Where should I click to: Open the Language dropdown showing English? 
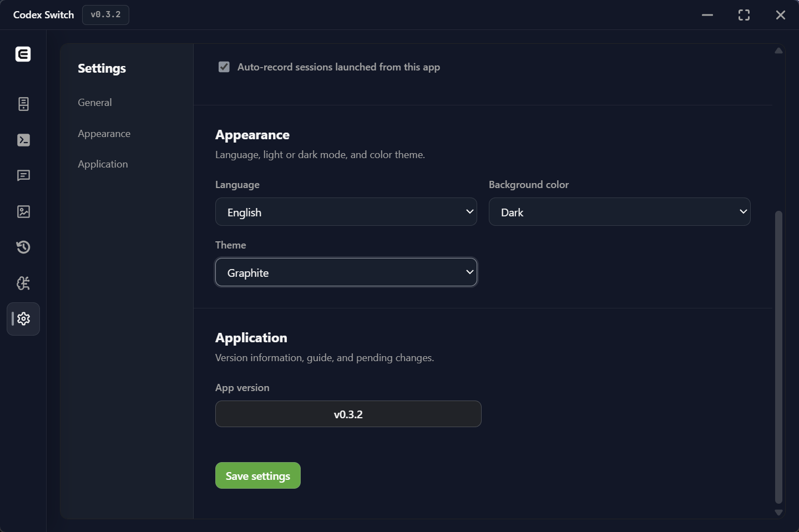pyautogui.click(x=346, y=212)
